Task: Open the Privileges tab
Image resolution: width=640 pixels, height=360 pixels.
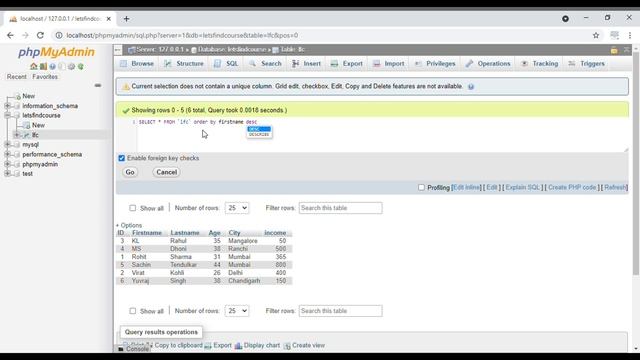Action: tap(435, 64)
